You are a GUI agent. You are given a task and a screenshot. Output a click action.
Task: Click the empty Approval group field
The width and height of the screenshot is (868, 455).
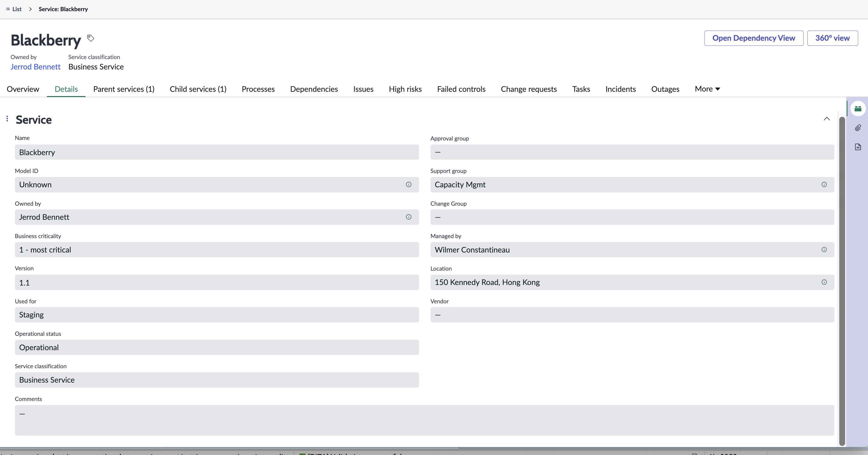point(632,152)
